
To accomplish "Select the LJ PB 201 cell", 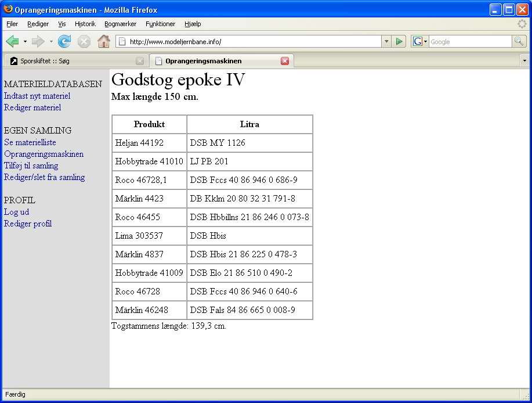I will pyautogui.click(x=249, y=161).
